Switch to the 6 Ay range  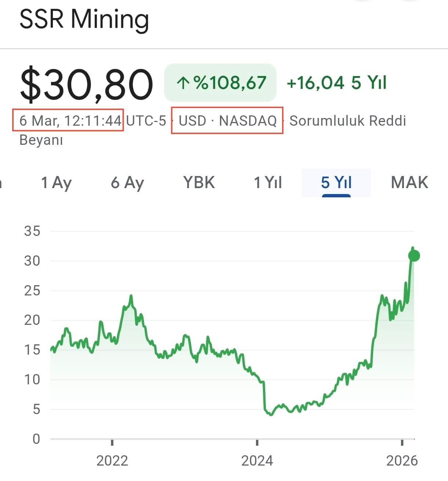point(127,183)
